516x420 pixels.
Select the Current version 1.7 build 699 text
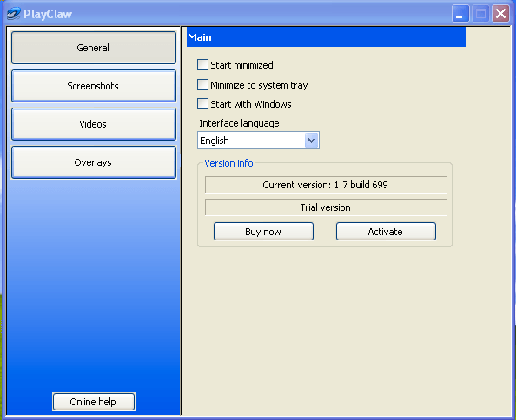(326, 185)
